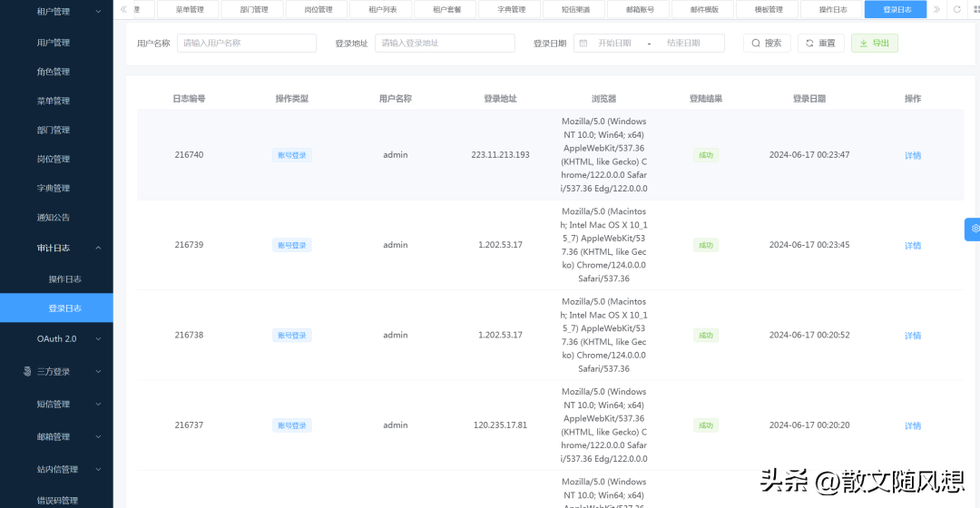The height and width of the screenshot is (508, 980).
Task: Click IP address 120.235.17.81
Action: coord(500,425)
